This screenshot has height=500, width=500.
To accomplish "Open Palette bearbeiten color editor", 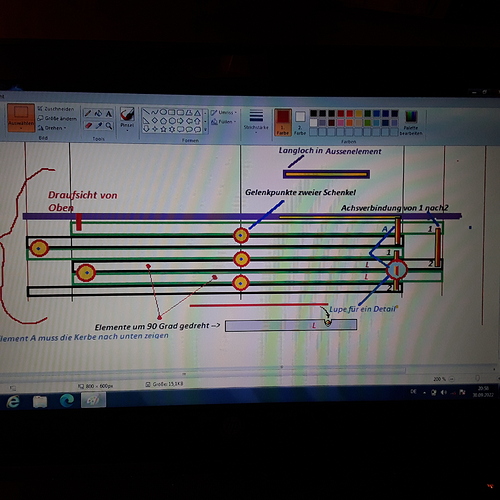I will pyautogui.click(x=411, y=123).
